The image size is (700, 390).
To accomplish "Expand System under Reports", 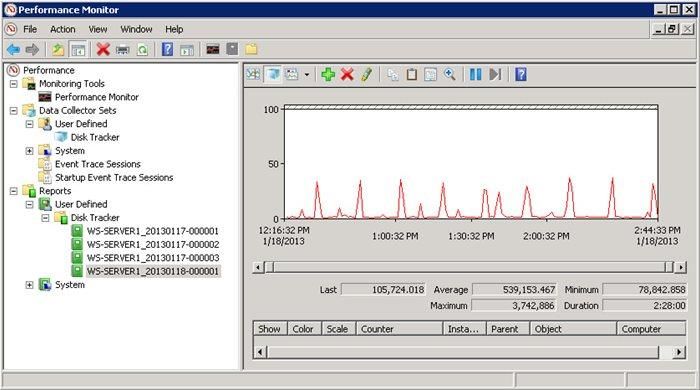I will point(29,285).
